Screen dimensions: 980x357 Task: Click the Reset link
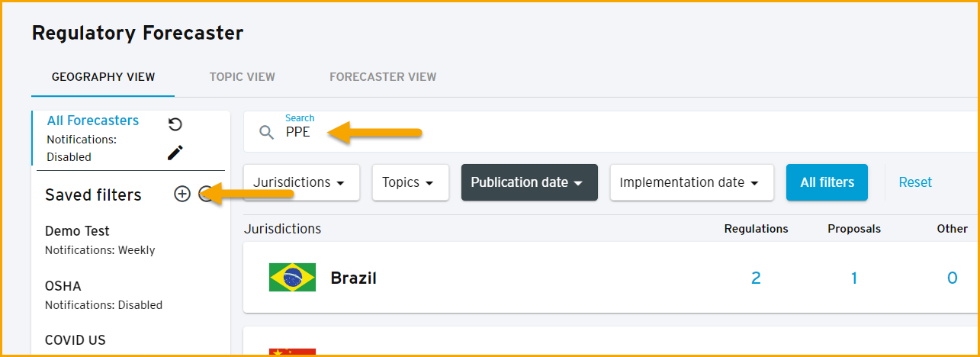(x=915, y=182)
